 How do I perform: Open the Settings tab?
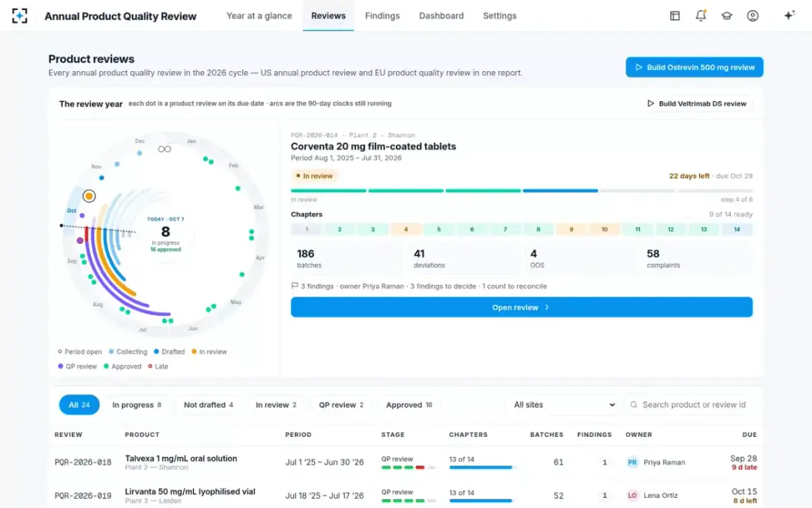click(499, 16)
